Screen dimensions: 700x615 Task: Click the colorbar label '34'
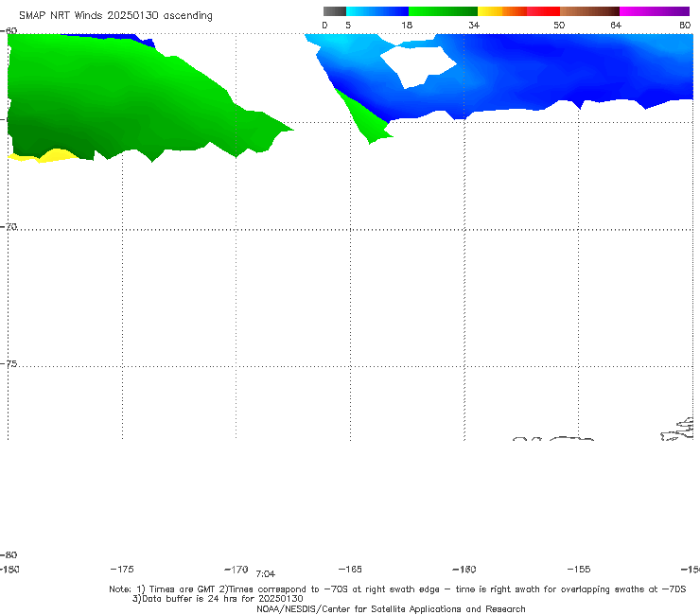(474, 25)
